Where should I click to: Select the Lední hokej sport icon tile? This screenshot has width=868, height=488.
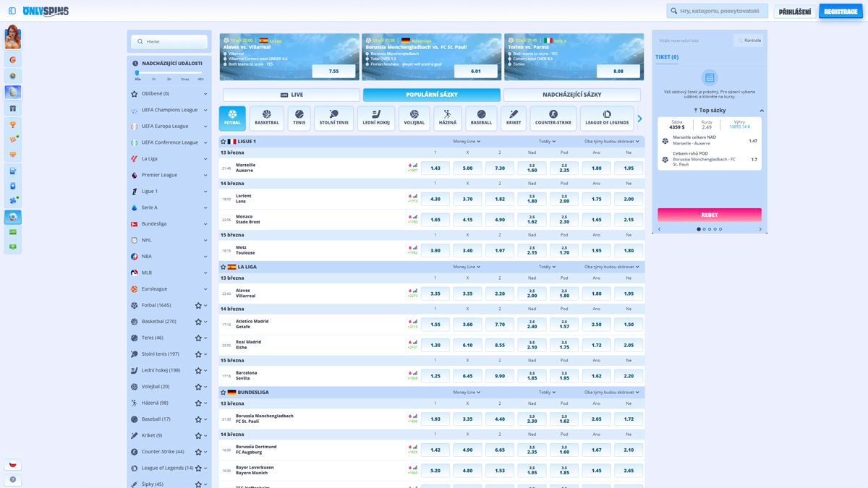[x=376, y=118]
